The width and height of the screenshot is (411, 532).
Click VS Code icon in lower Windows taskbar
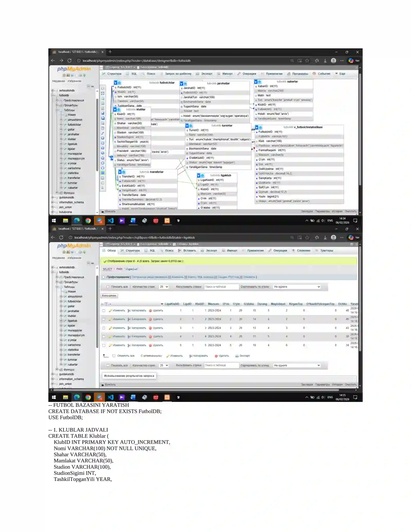coord(110,397)
